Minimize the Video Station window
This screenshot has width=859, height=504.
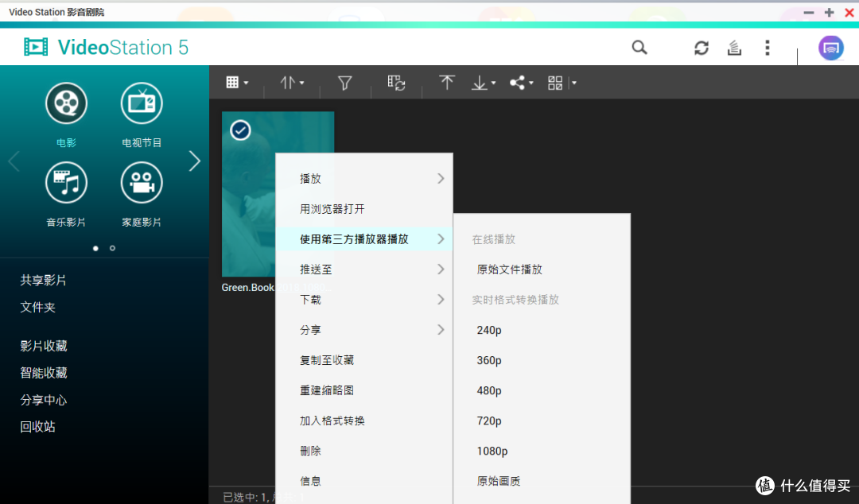coord(809,12)
